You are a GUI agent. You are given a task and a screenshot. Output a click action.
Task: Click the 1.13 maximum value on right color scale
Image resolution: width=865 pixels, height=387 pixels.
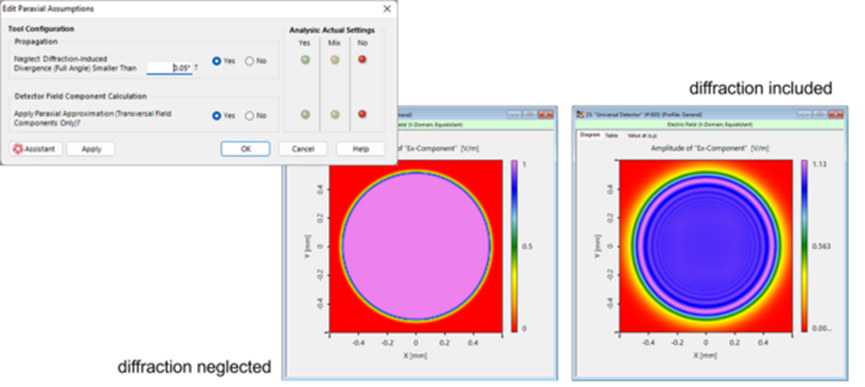(819, 163)
